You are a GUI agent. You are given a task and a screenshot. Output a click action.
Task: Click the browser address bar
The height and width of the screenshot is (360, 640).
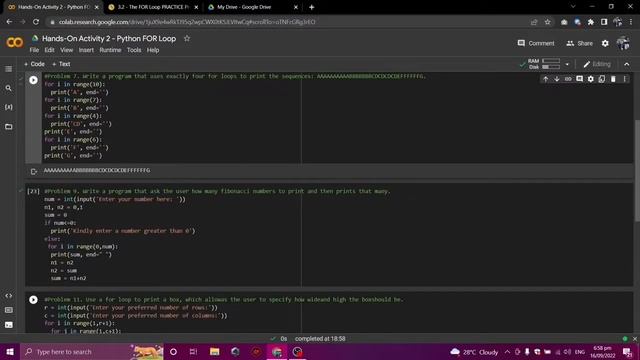286,22
